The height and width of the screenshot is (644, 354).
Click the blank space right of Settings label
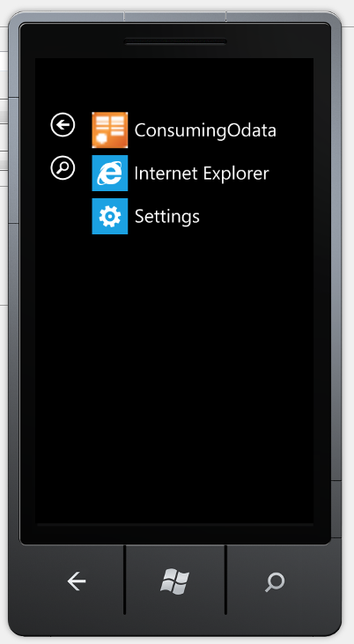[254, 217]
